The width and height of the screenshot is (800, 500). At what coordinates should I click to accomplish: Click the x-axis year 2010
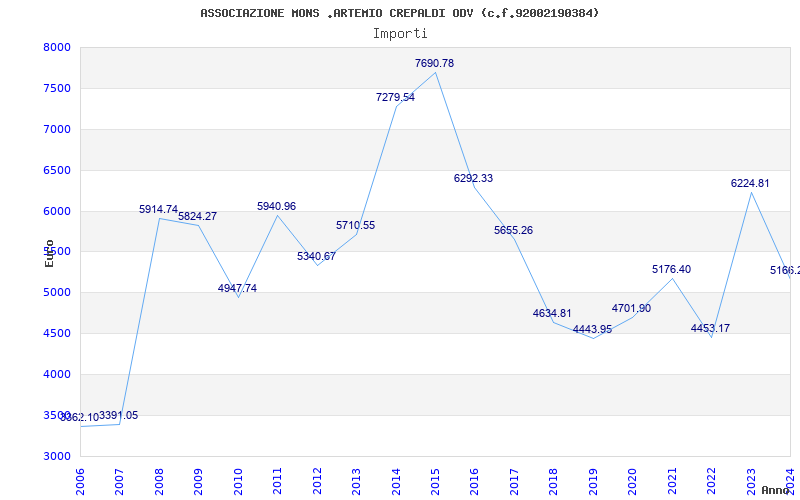coord(238,482)
